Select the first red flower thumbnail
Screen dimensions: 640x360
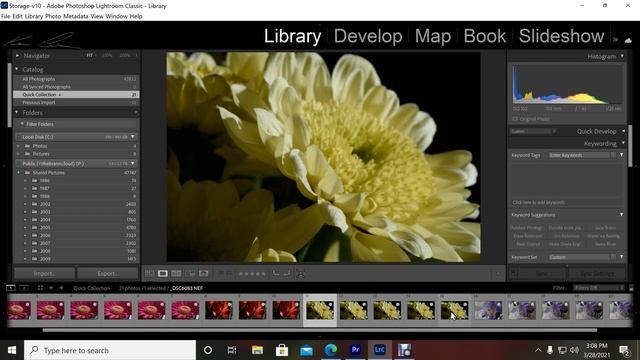pos(219,310)
